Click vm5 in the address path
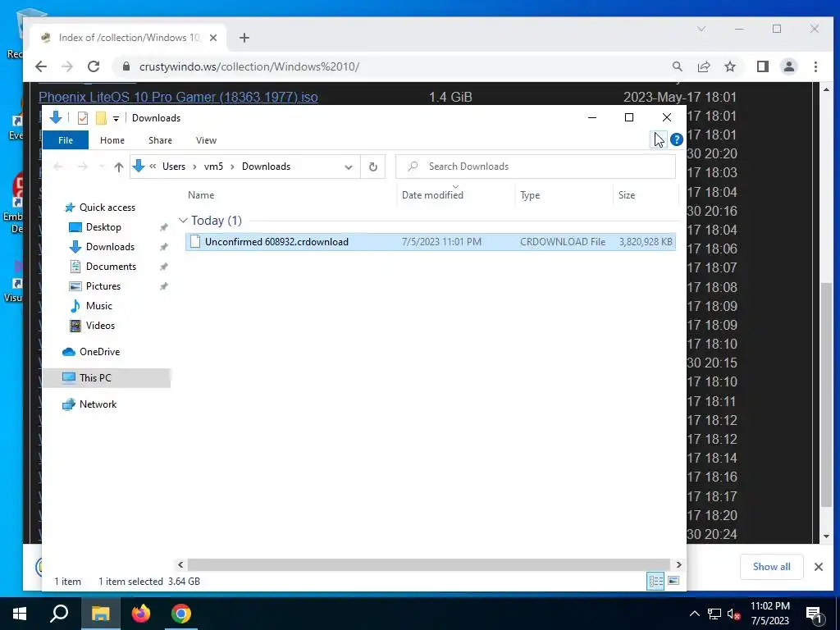 coord(213,167)
